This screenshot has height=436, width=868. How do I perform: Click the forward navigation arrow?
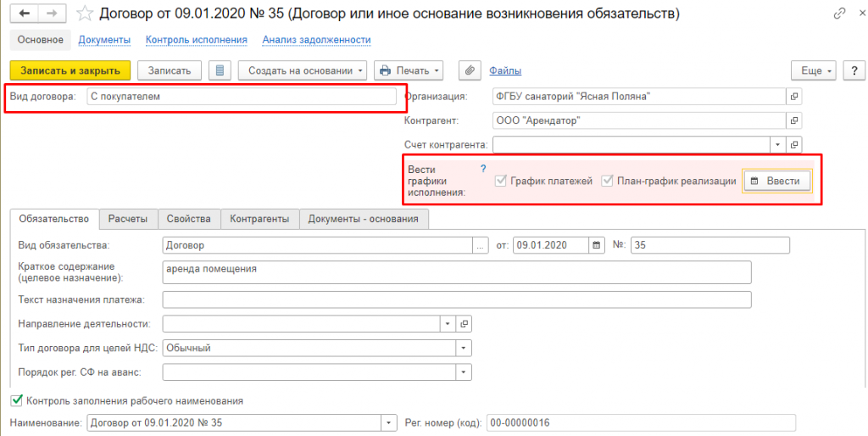coord(51,14)
